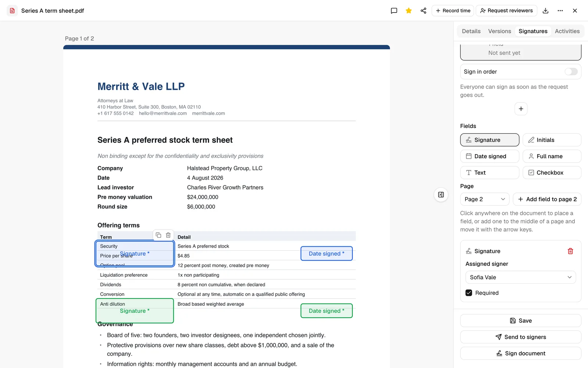
Task: Close the document viewer
Action: (x=575, y=11)
